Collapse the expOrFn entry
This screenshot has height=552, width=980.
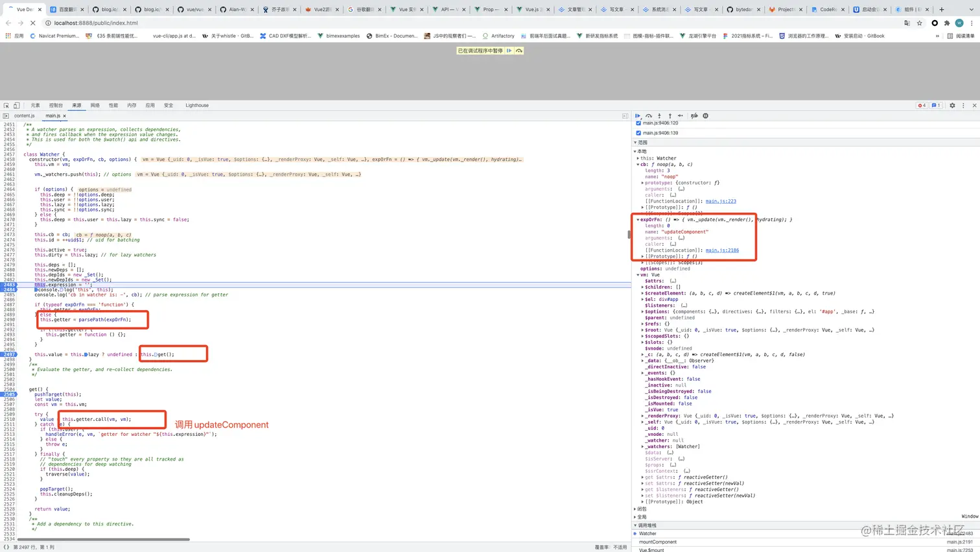[638, 220]
